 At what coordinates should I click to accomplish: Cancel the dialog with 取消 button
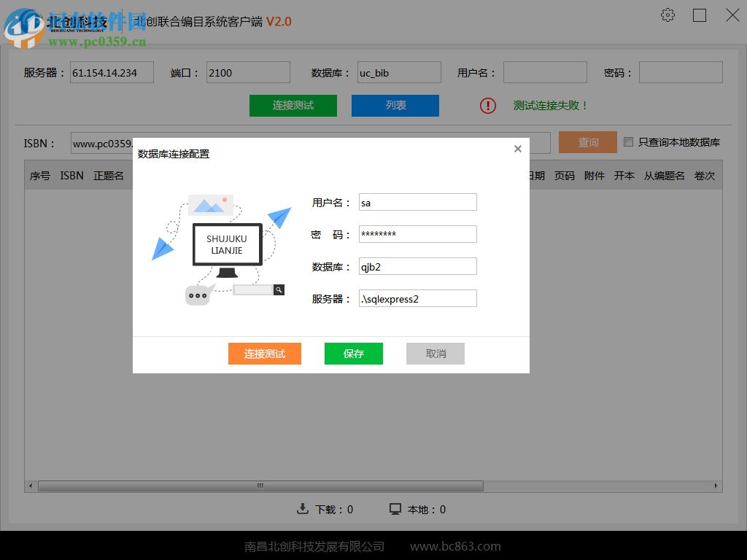click(435, 354)
